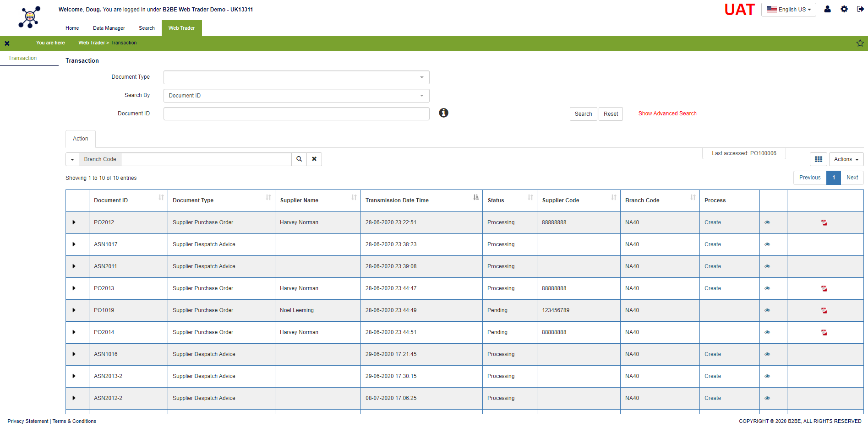The width and height of the screenshot is (868, 427).
Task: Switch to the Web Trader tab
Action: [x=181, y=28]
